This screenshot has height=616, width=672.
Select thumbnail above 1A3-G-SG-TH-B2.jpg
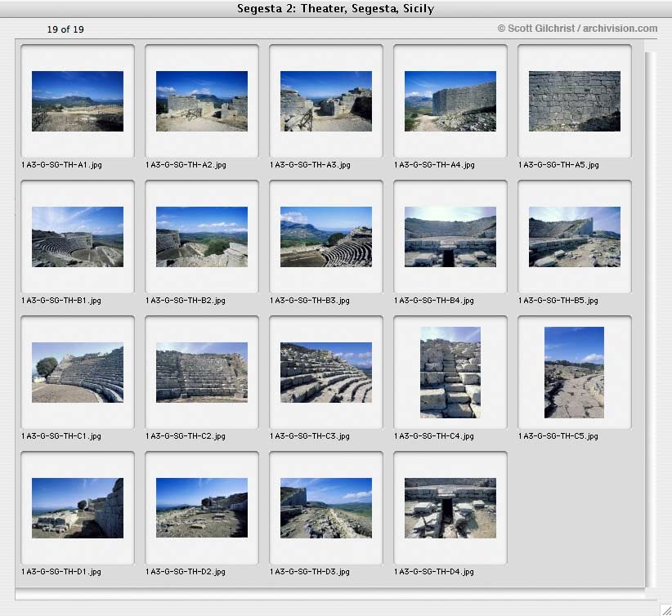202,237
